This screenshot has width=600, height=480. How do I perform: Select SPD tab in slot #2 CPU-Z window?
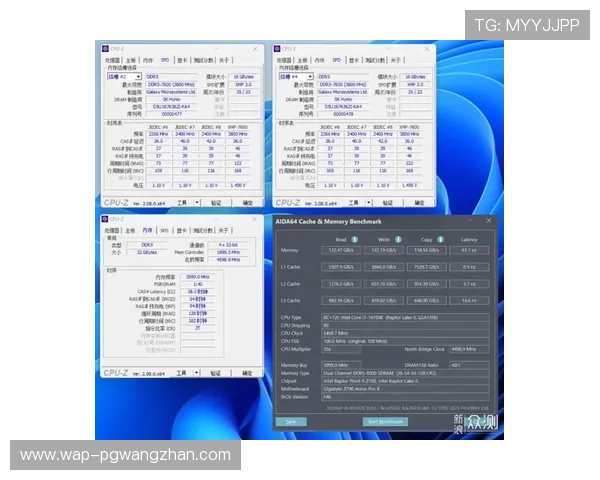(x=165, y=60)
